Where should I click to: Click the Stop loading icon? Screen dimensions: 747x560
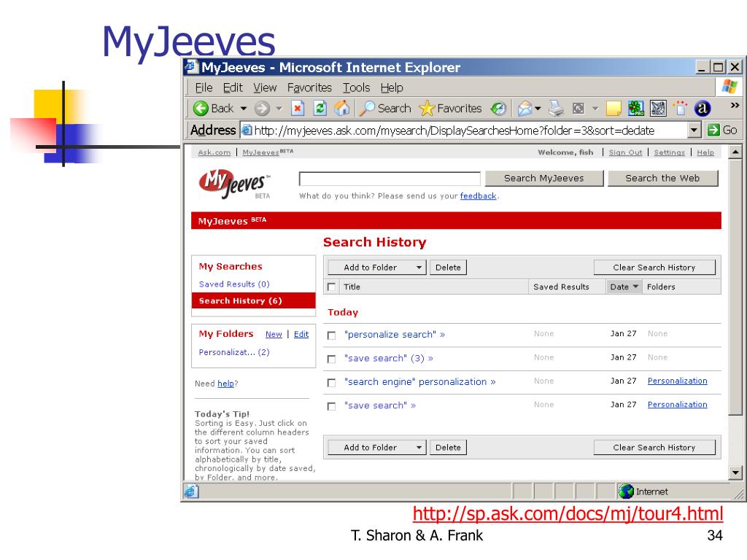tap(298, 109)
